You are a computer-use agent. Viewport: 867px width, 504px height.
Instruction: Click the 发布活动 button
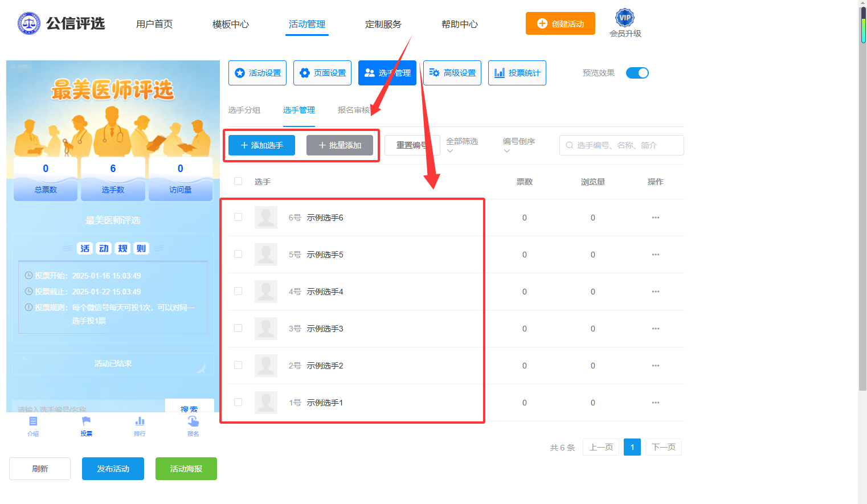pos(113,469)
